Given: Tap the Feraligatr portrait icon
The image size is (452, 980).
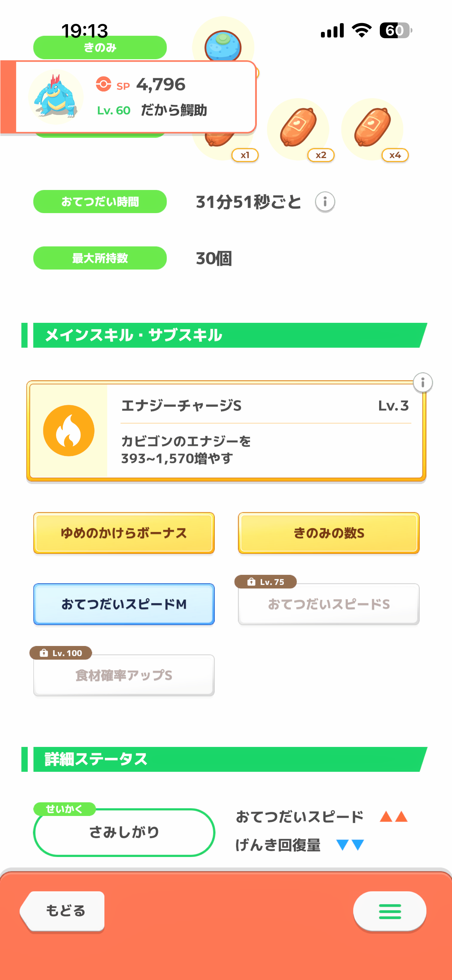Looking at the screenshot, I should [x=56, y=96].
